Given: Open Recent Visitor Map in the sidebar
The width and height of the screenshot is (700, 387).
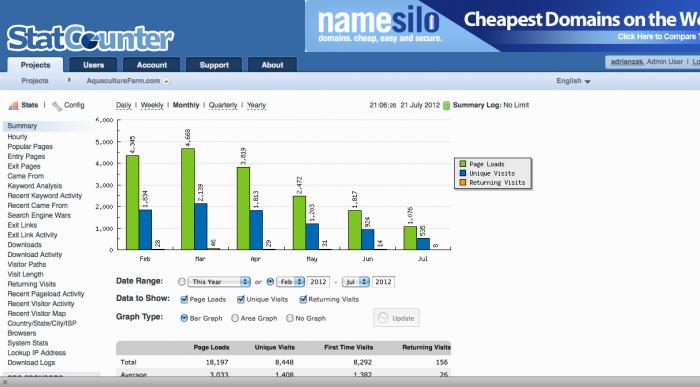Looking at the screenshot, I should (x=37, y=313).
